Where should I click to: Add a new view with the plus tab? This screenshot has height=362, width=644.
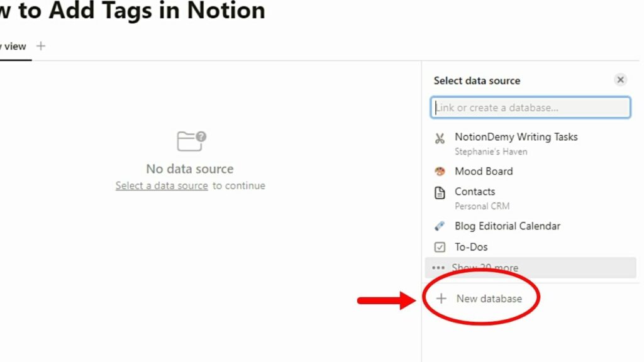(40, 46)
